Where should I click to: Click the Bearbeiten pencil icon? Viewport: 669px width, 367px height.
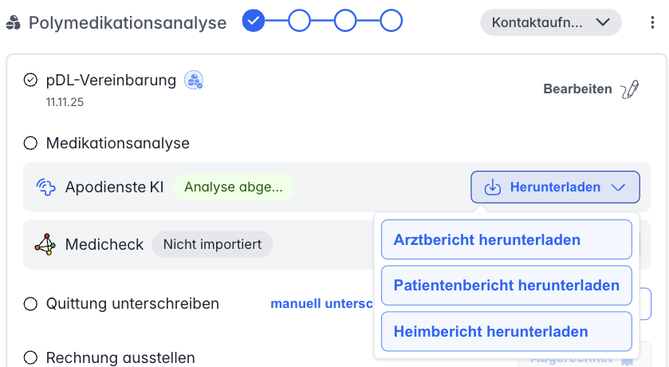(630, 89)
